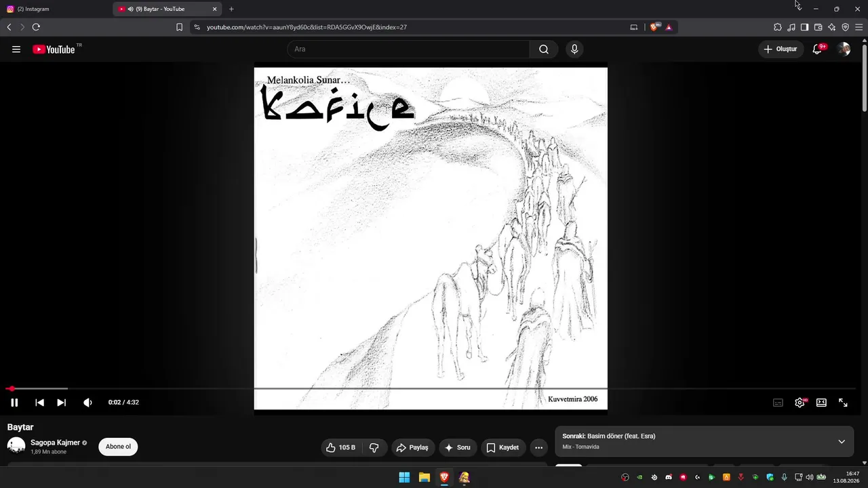Open YouTube notifications bell
The height and width of the screenshot is (488, 868).
[818, 49]
